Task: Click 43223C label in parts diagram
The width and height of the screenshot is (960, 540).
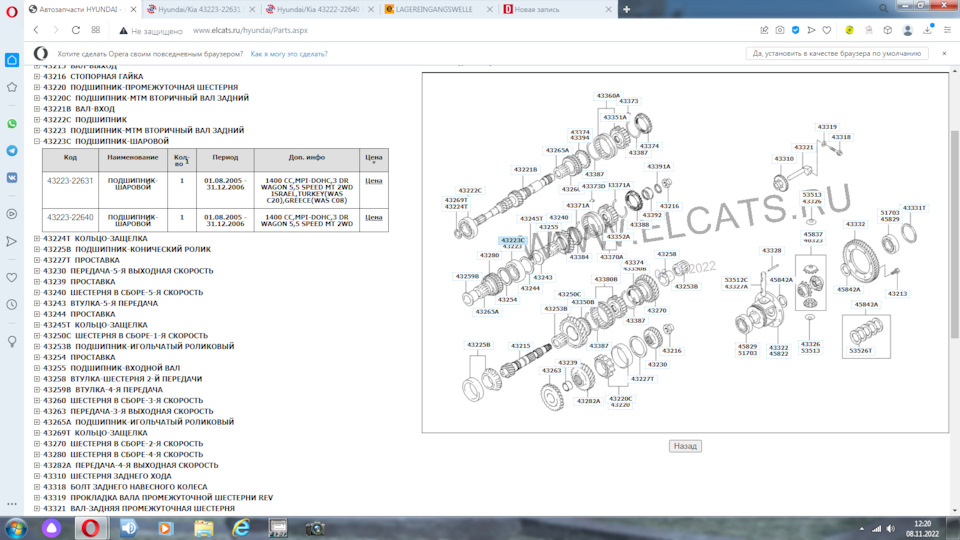Action: (x=512, y=241)
